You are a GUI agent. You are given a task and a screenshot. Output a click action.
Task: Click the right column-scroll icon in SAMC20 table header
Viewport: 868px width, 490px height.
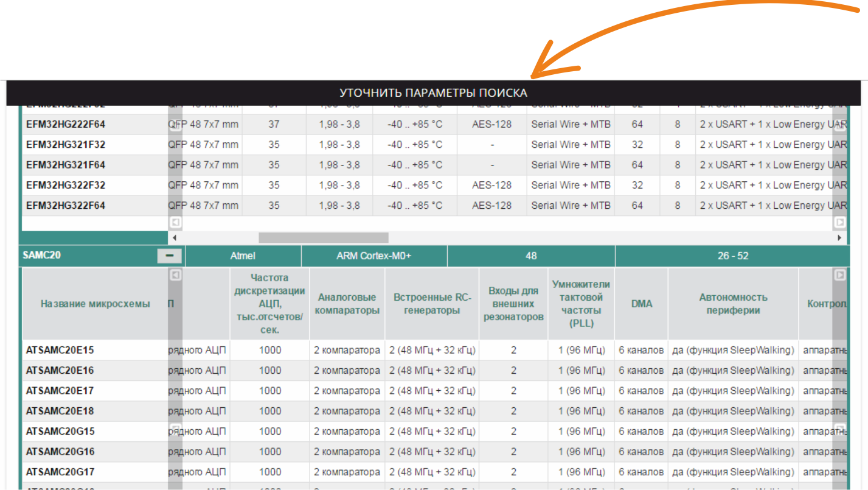pos(839,275)
